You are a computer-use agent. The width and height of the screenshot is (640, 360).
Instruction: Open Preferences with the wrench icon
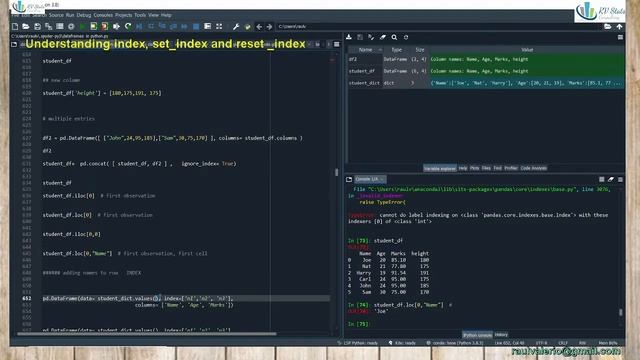(x=236, y=27)
